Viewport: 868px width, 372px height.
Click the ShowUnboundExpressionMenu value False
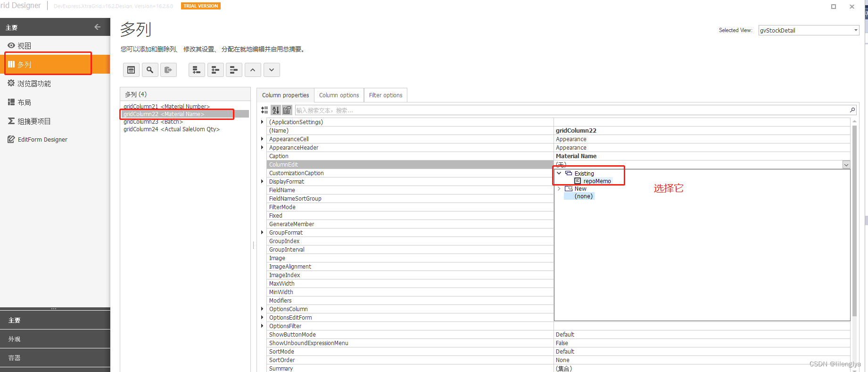(x=562, y=343)
